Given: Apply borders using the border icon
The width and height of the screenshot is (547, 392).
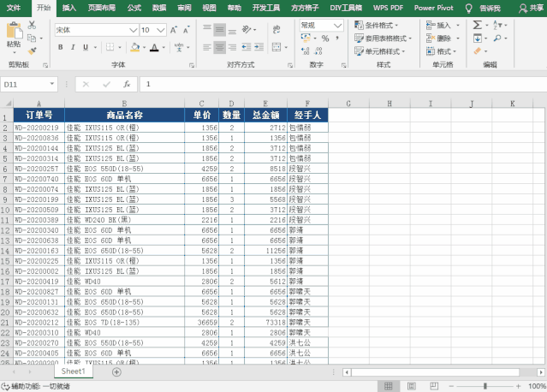Looking at the screenshot, I should 110,47.
